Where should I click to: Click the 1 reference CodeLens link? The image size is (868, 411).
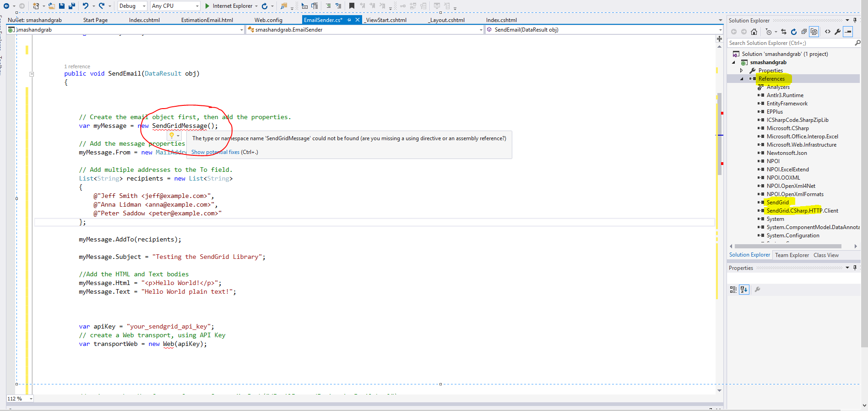coord(77,66)
